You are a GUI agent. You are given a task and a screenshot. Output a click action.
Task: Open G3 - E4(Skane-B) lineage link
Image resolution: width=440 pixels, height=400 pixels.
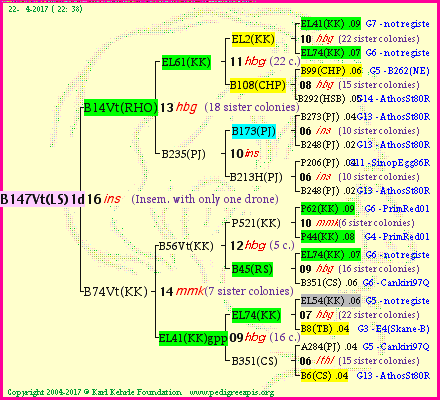(x=393, y=329)
